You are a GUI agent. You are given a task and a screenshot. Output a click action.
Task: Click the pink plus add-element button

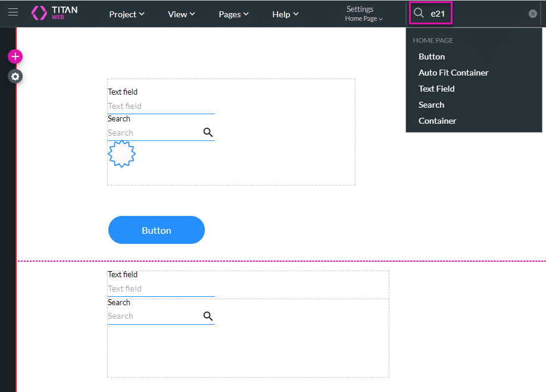15,57
